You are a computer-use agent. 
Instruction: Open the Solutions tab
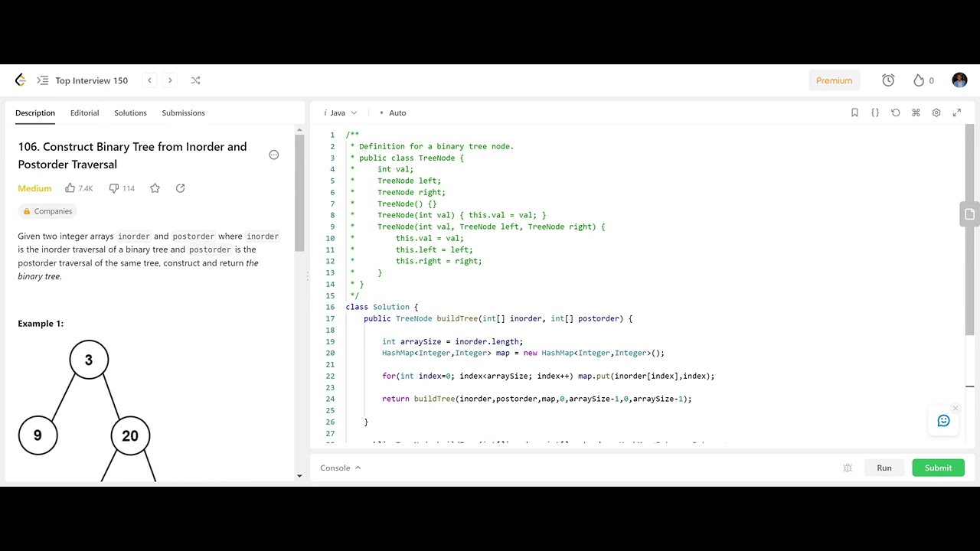pos(130,112)
